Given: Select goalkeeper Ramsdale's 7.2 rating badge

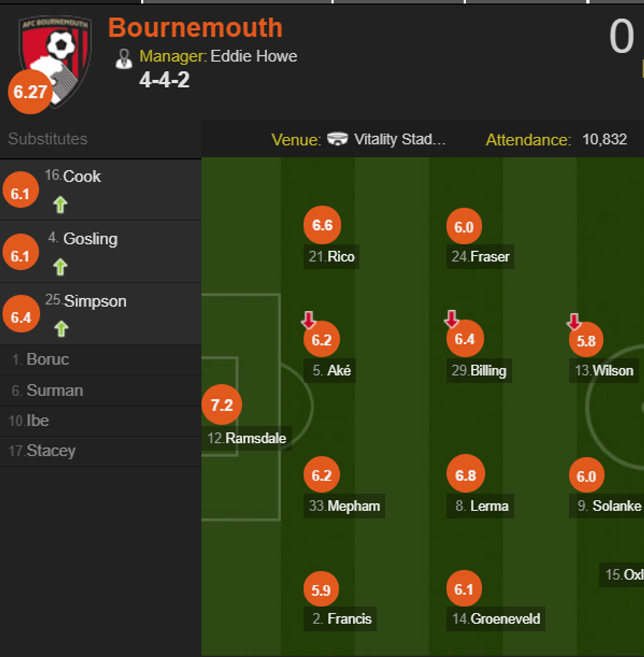Looking at the screenshot, I should (221, 405).
